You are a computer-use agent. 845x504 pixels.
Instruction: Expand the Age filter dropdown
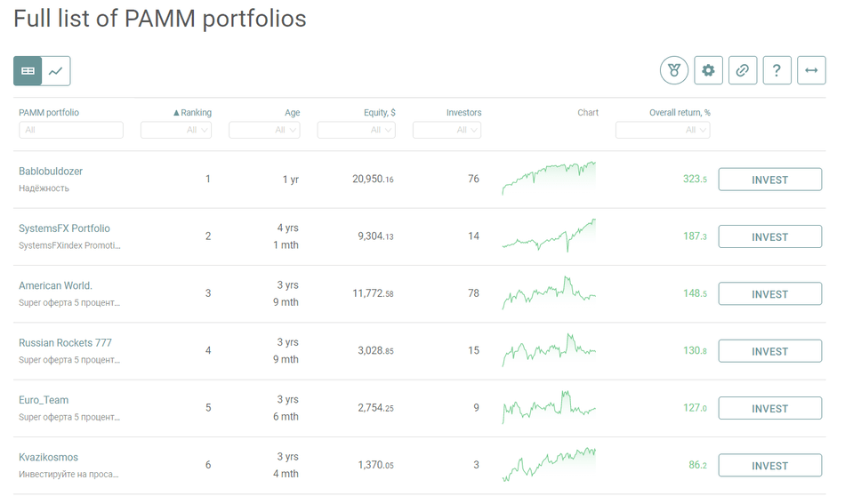(264, 130)
